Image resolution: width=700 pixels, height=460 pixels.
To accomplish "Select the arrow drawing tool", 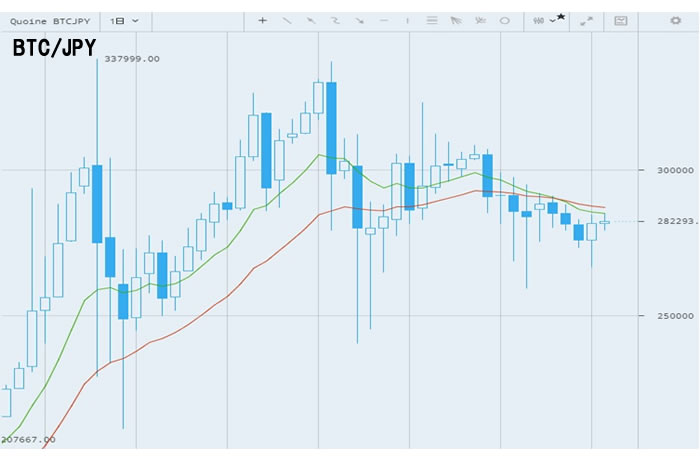I will click(x=359, y=21).
